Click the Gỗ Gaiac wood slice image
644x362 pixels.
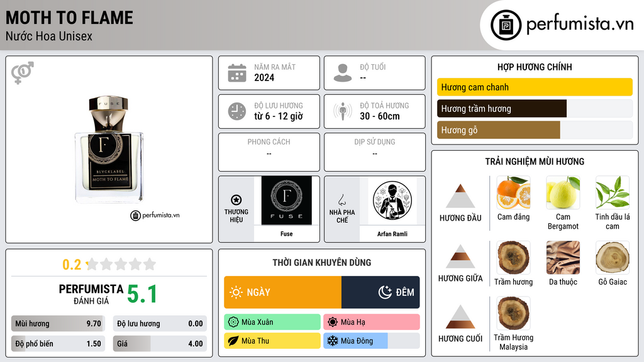pos(613,257)
